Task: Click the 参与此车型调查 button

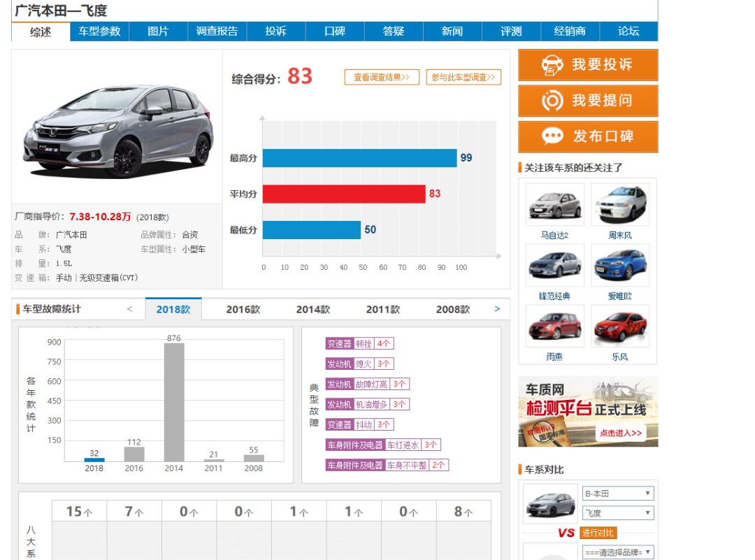Action: [x=463, y=77]
